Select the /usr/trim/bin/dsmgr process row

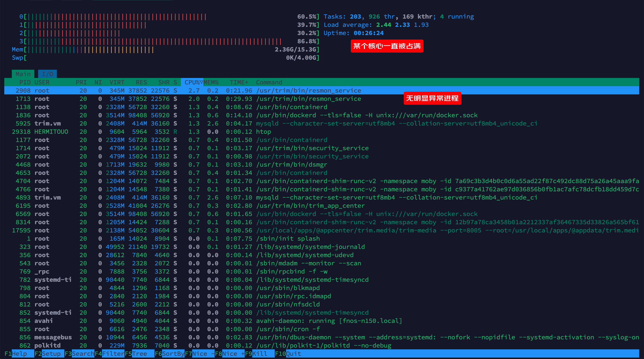291,165
